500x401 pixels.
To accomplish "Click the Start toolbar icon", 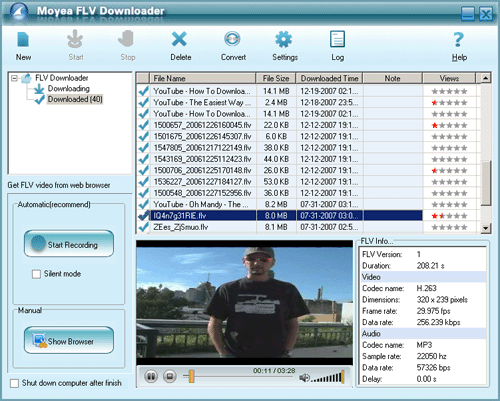I will click(75, 39).
